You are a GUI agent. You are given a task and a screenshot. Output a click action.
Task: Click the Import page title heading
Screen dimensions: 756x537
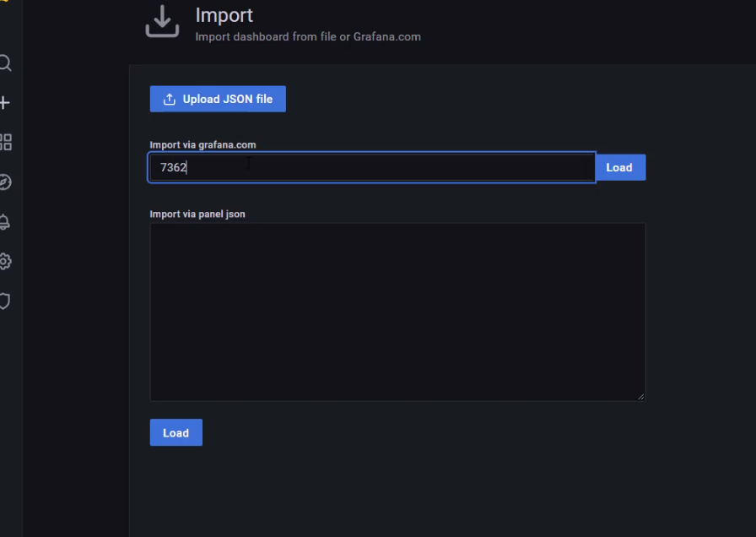coord(224,15)
